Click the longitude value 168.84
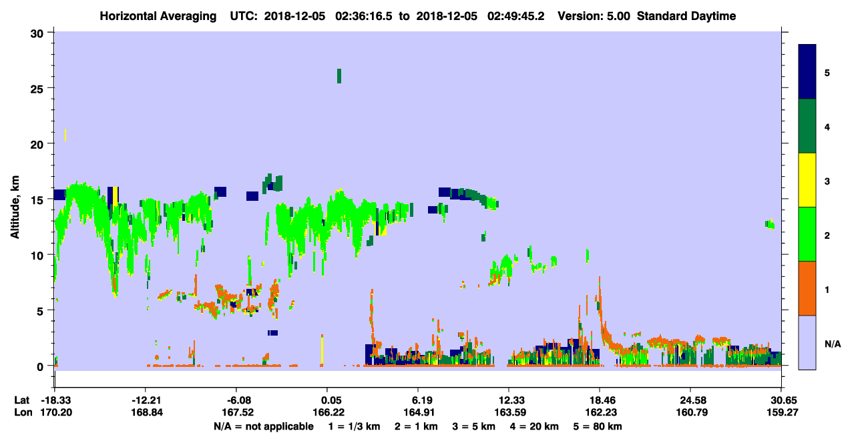The image size is (868, 445). coord(146,412)
